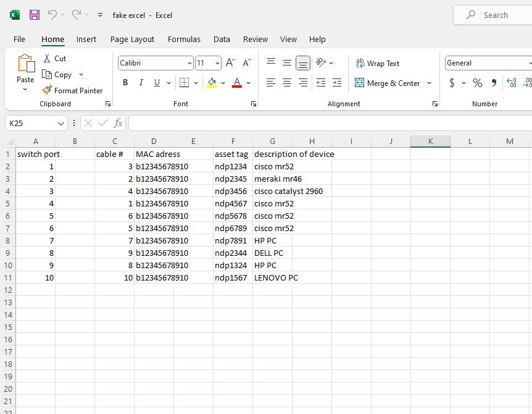The image size is (532, 414).
Task: Expand the font size dropdown
Action: coord(217,63)
